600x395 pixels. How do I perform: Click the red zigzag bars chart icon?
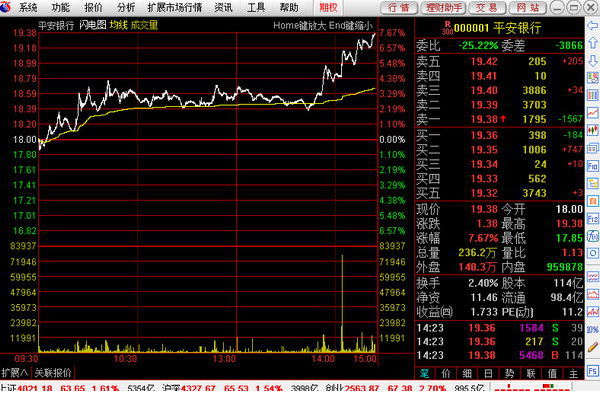click(593, 312)
